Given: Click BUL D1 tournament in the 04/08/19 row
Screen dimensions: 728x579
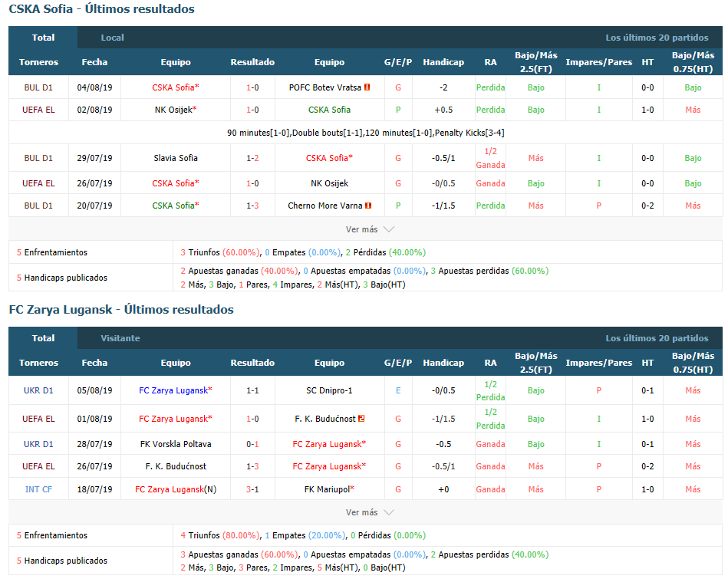Looking at the screenshot, I should click(x=38, y=87).
